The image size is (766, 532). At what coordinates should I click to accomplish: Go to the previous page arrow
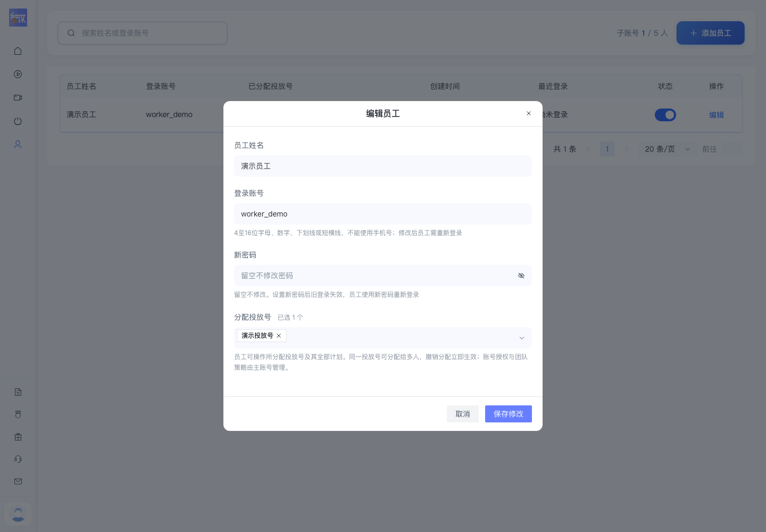point(588,149)
